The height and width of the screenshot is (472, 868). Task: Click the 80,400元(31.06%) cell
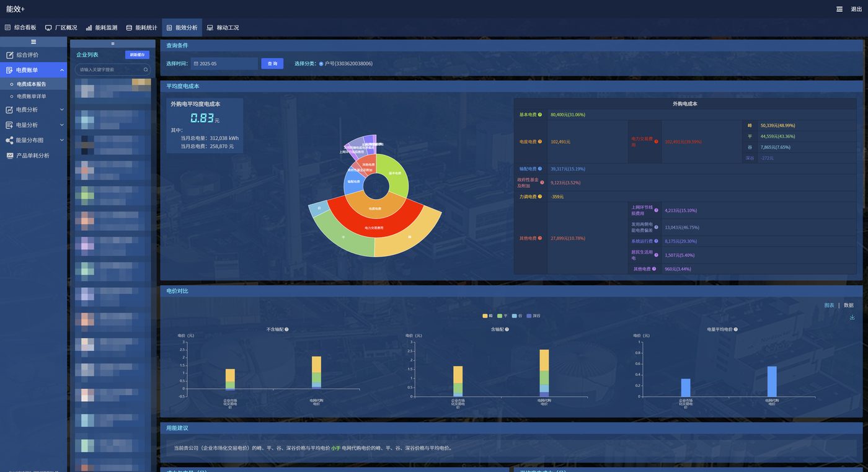point(568,115)
